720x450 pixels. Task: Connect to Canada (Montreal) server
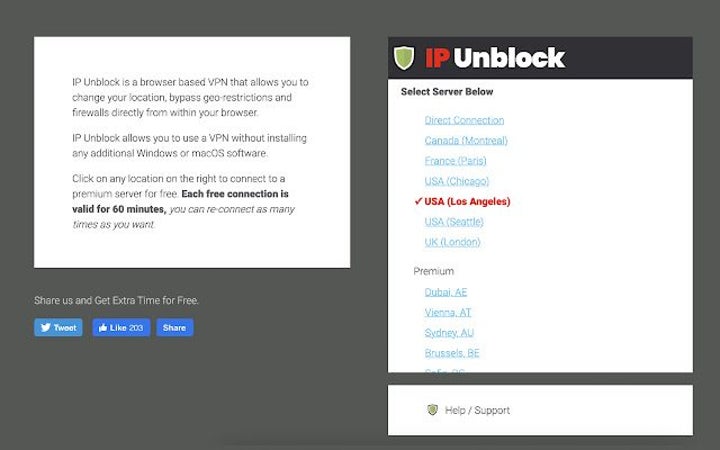pos(466,141)
